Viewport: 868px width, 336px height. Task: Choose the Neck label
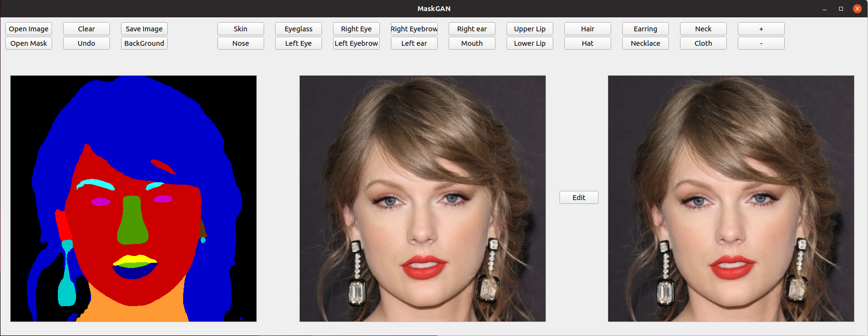[x=703, y=29]
